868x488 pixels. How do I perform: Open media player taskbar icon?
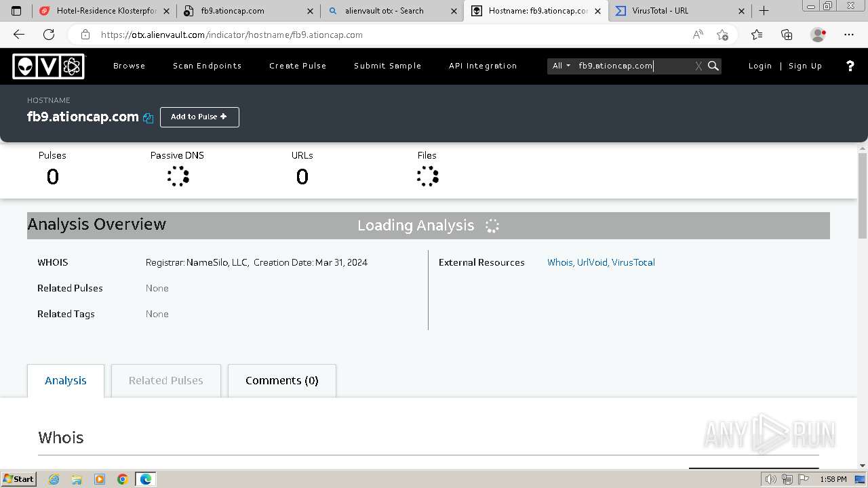(x=100, y=479)
